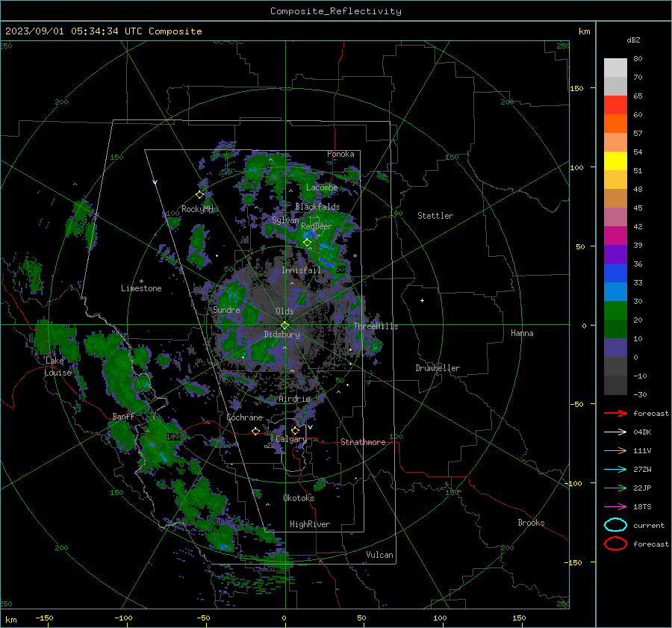Click the yellow radar-center diamond at Olds
672x628 pixels.
click(284, 326)
